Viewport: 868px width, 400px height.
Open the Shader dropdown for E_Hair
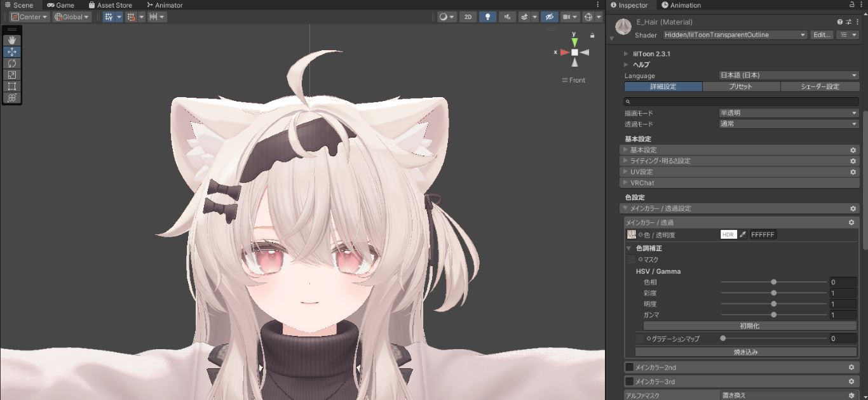click(x=735, y=35)
